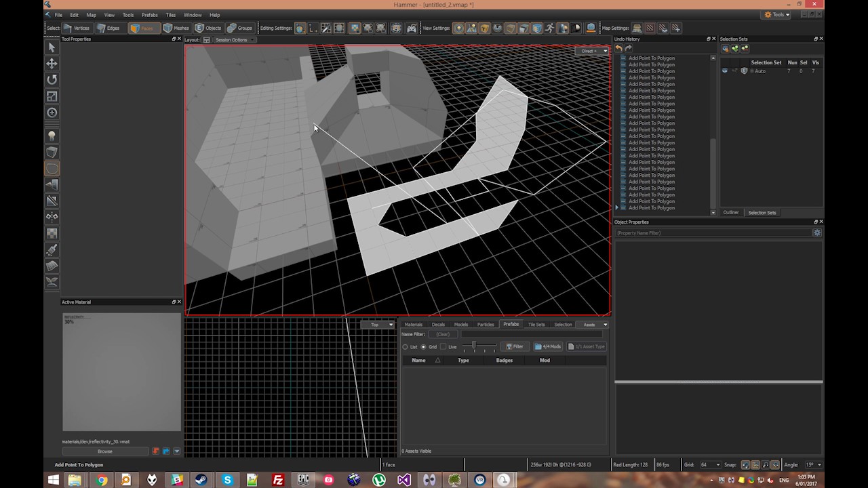Switch to the Materials tab
Screen dimensions: 868x488
point(413,325)
